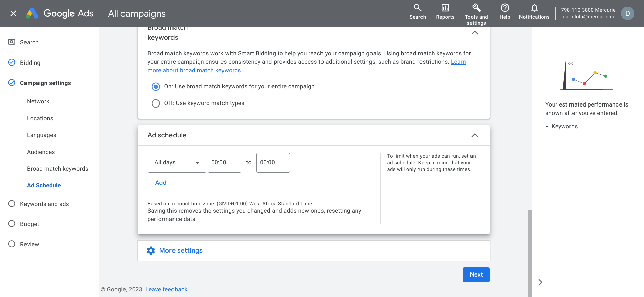Collapse the Broad match keywords section

[475, 33]
